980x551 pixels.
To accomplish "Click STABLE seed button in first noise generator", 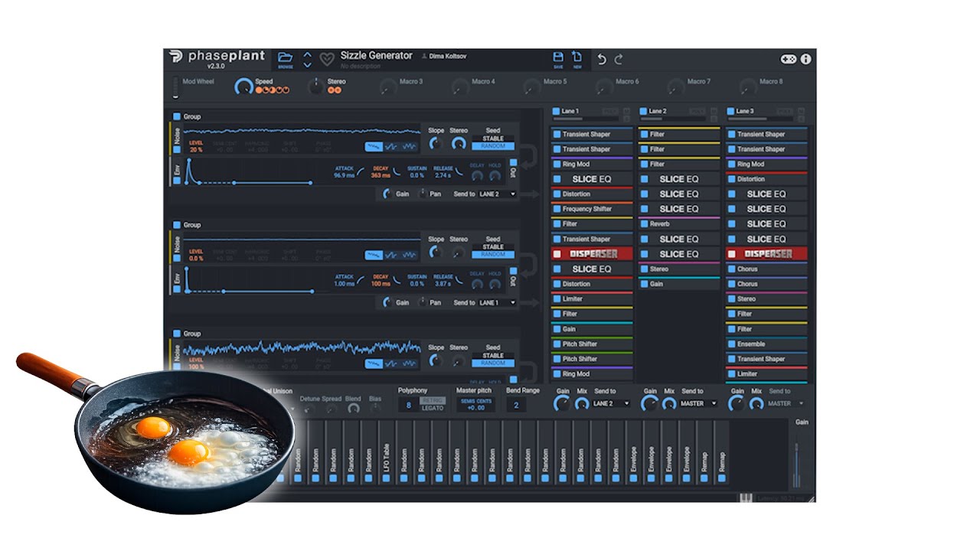I will click(x=493, y=139).
